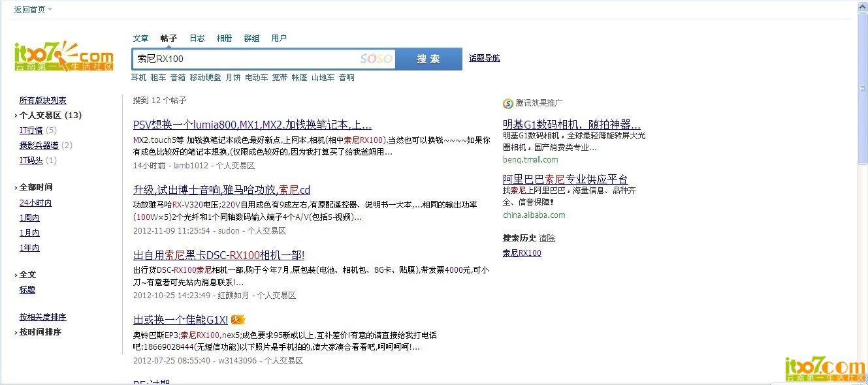The height and width of the screenshot is (385, 868).
Task: Click the itoo7.com site logo
Action: [64, 57]
